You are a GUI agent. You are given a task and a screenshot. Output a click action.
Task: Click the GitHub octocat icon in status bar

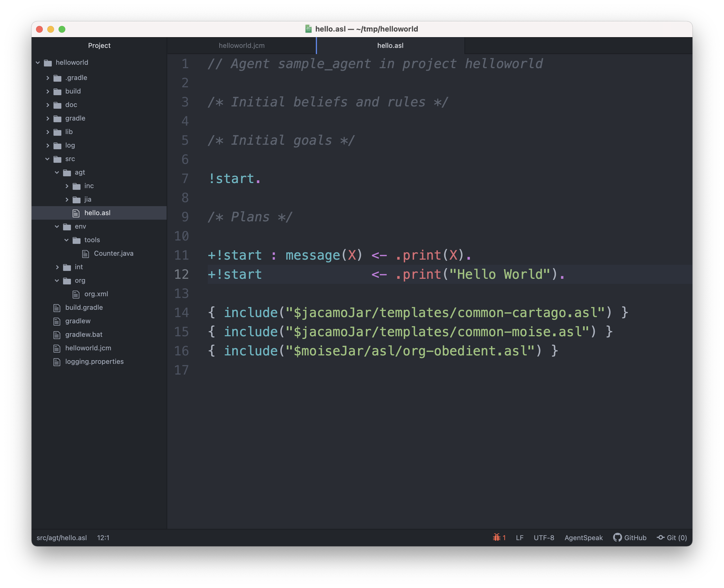[x=618, y=538]
